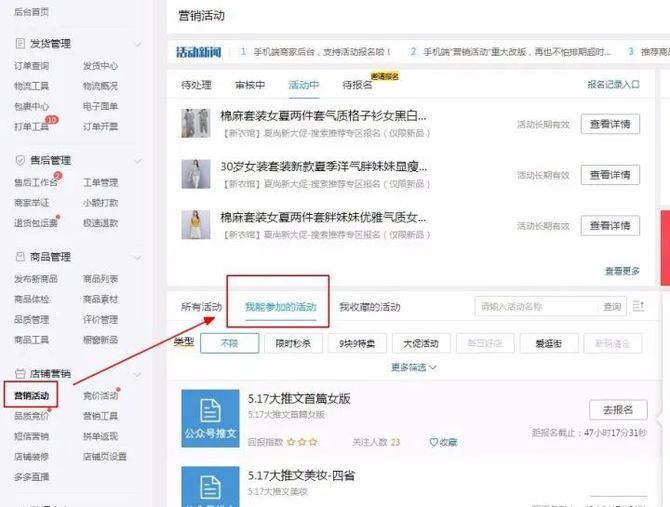
Task: Open first 活动新闻 item about 手机端商家后台
Action: click(321, 52)
